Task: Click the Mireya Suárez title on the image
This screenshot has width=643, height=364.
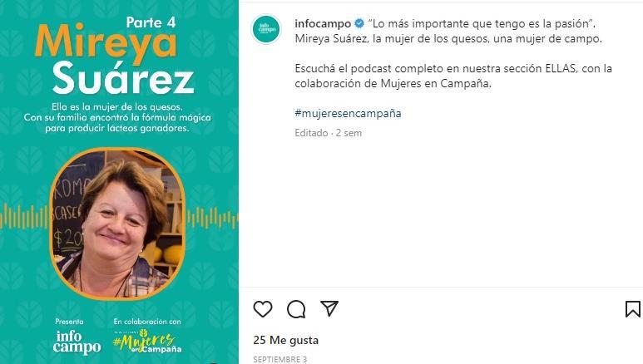Action: pos(115,60)
